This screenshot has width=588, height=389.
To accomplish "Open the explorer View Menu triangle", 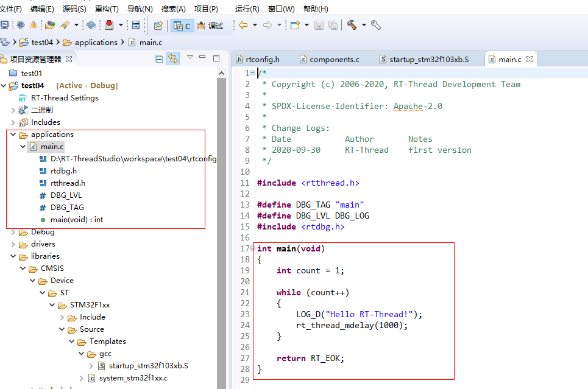I will pyautogui.click(x=190, y=57).
